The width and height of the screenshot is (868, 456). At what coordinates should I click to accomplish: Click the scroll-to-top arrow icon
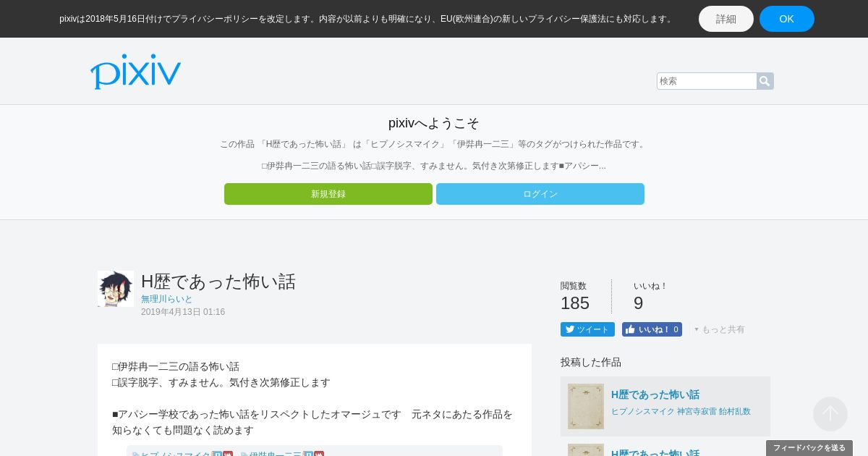830,414
